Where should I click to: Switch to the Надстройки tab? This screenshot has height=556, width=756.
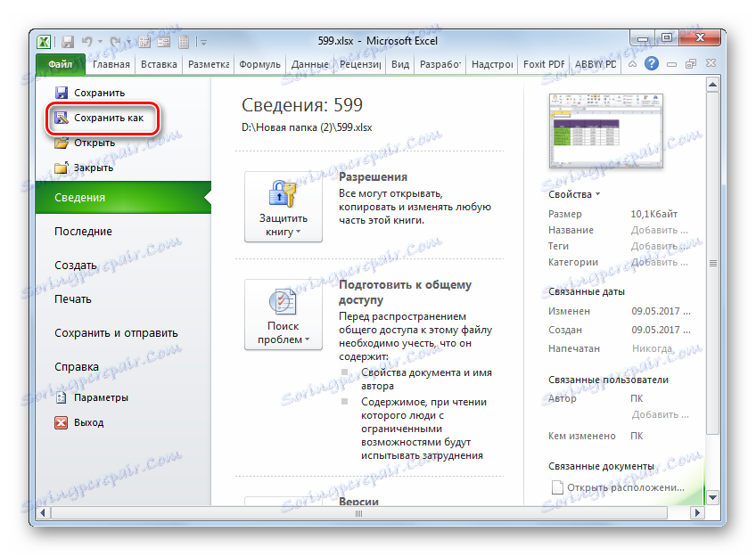(492, 64)
